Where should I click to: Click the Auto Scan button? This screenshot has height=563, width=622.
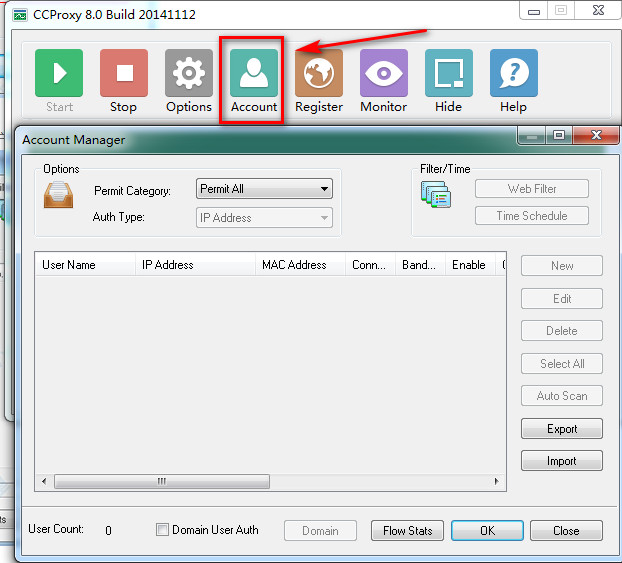562,396
